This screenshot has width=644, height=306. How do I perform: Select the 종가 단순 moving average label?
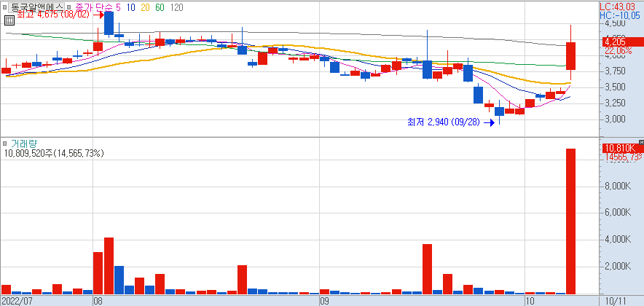94,7
